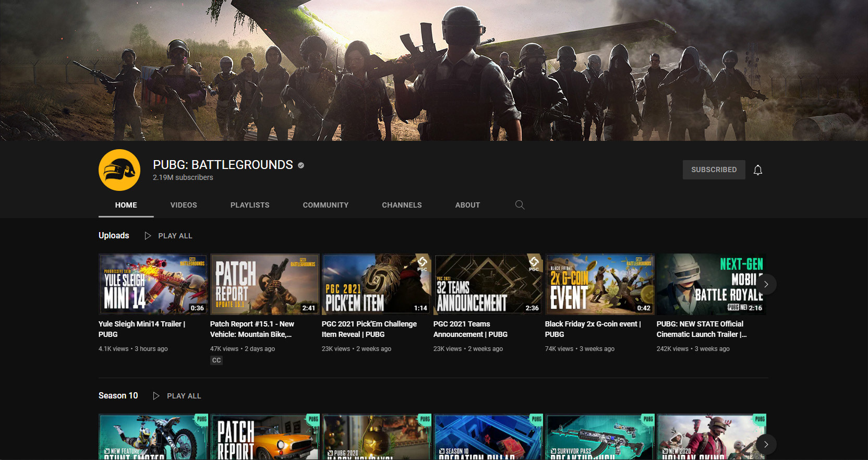The width and height of the screenshot is (868, 460).
Task: Click '47K views • 2 days ago' text
Action: point(243,349)
